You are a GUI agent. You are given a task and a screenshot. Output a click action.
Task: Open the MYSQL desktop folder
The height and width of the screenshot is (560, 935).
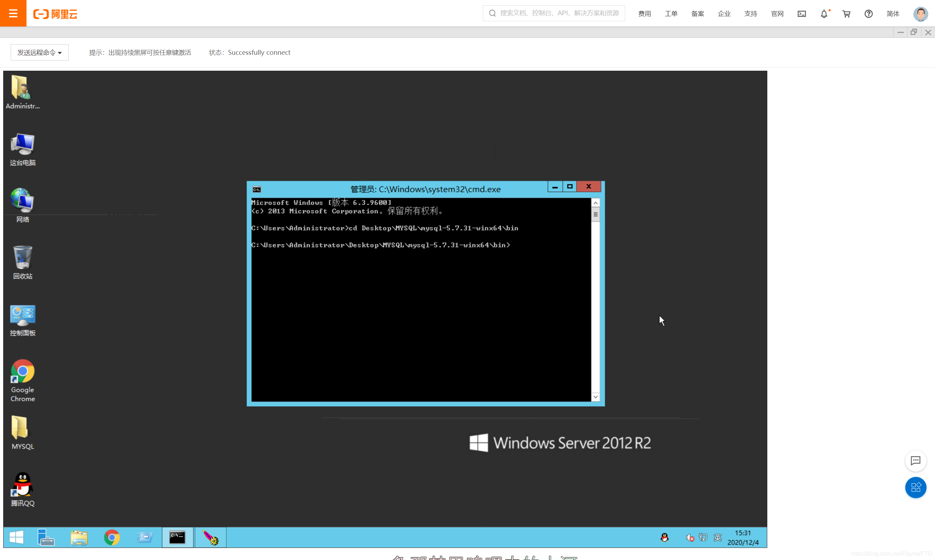tap(22, 432)
